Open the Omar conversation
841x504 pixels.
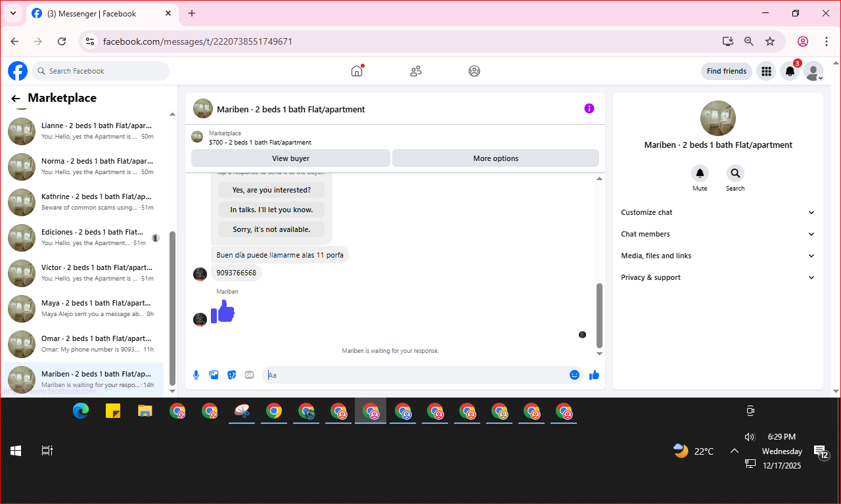tap(84, 344)
